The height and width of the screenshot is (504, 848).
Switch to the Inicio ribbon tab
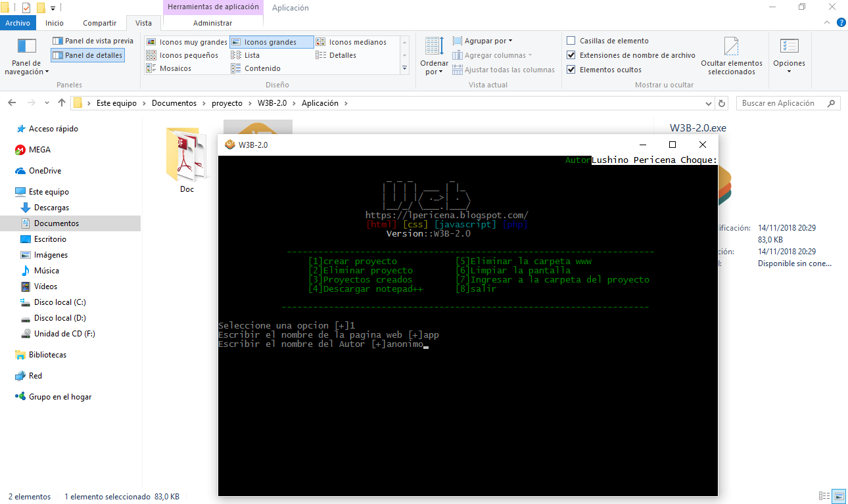click(55, 23)
